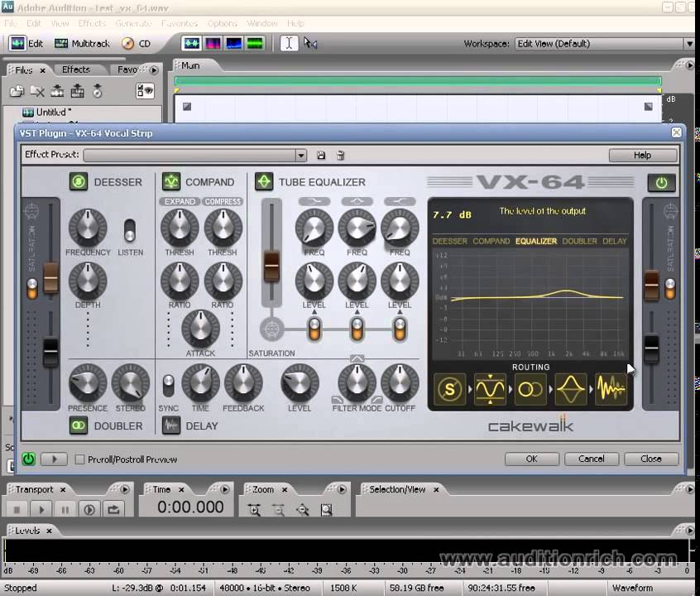Toggle the Deesser module power button
700x596 pixels.
pyautogui.click(x=79, y=182)
